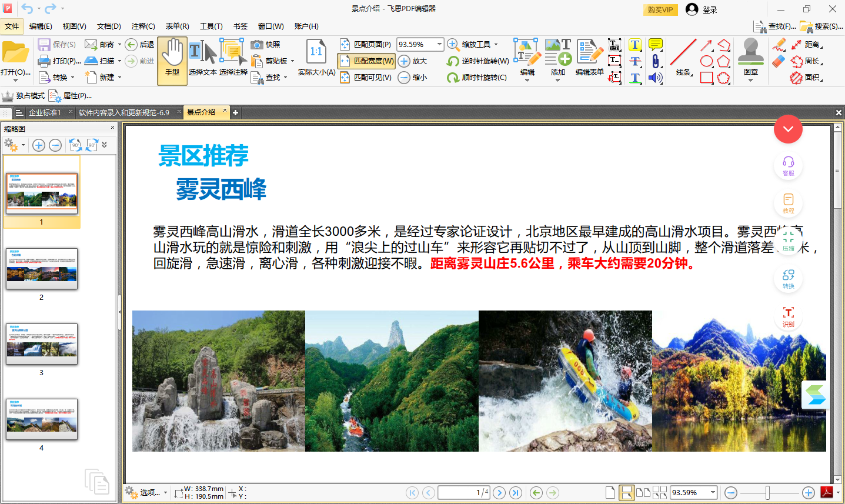Open the zoom percentage dropdown in ribbon
Screen dimensions: 845x504
(439, 44)
